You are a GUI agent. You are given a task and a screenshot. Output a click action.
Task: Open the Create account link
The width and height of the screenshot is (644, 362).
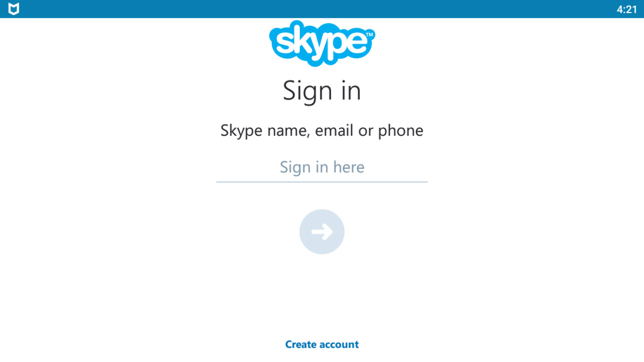click(322, 345)
